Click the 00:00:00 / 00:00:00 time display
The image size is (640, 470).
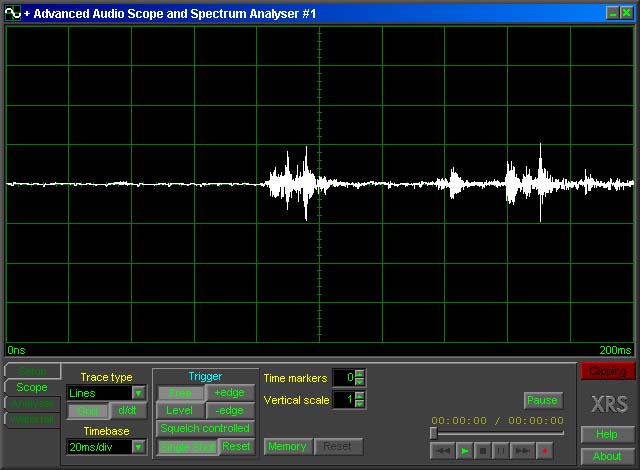498,420
